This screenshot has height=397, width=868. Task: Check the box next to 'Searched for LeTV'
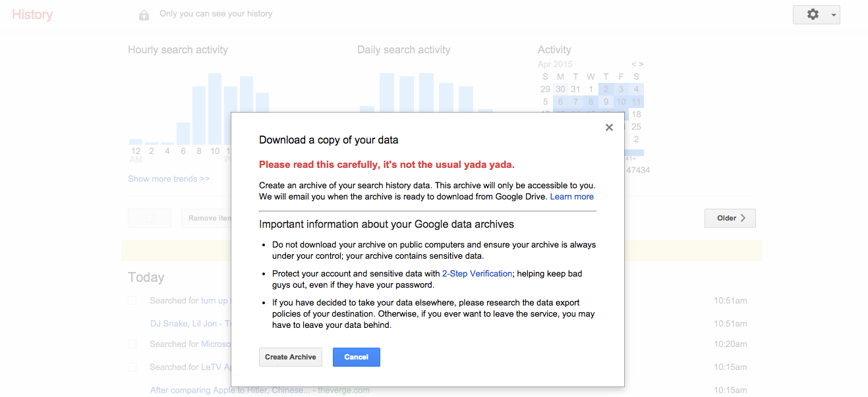132,367
